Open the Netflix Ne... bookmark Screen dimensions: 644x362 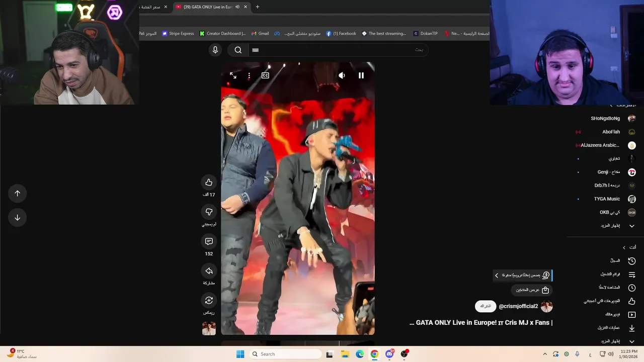(x=452, y=34)
